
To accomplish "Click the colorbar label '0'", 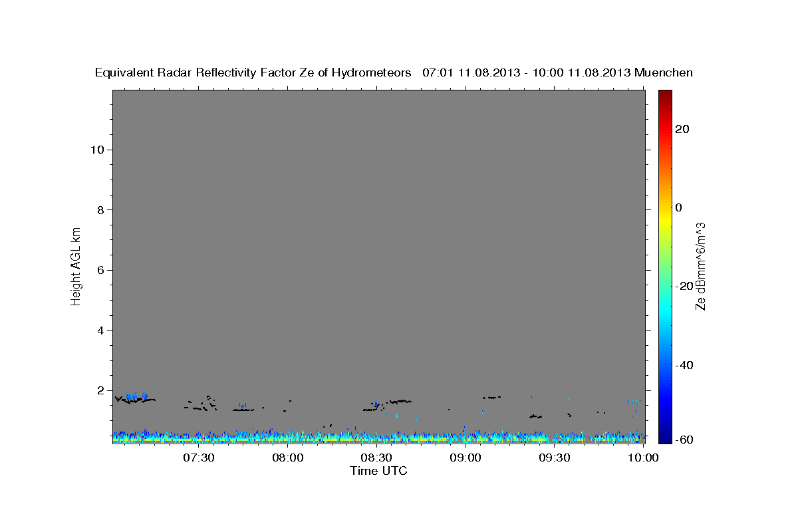I will tap(678, 207).
